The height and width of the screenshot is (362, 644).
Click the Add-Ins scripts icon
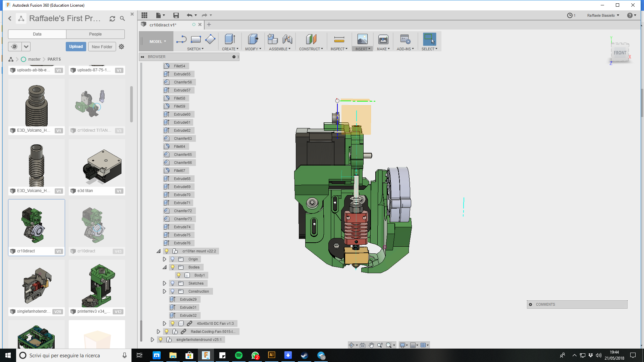[x=405, y=40]
